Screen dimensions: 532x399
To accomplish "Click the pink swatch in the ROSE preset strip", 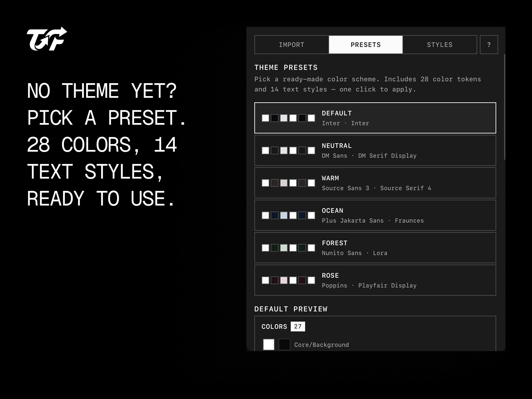I will coord(283,280).
